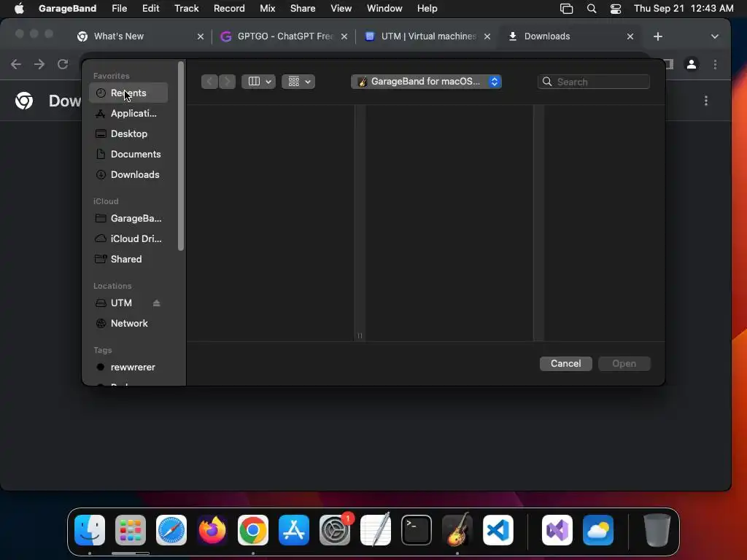This screenshot has height=560, width=747.
Task: Open the column view options dropdown
Action: pos(259,82)
